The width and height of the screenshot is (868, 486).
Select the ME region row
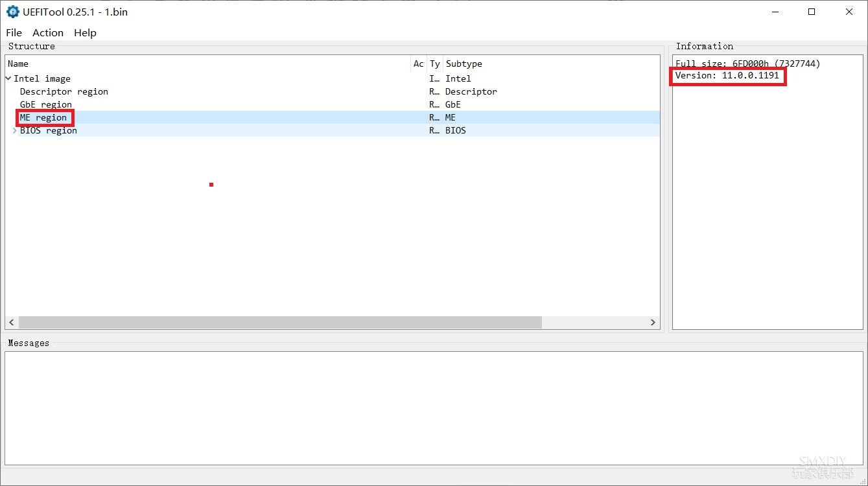point(333,117)
